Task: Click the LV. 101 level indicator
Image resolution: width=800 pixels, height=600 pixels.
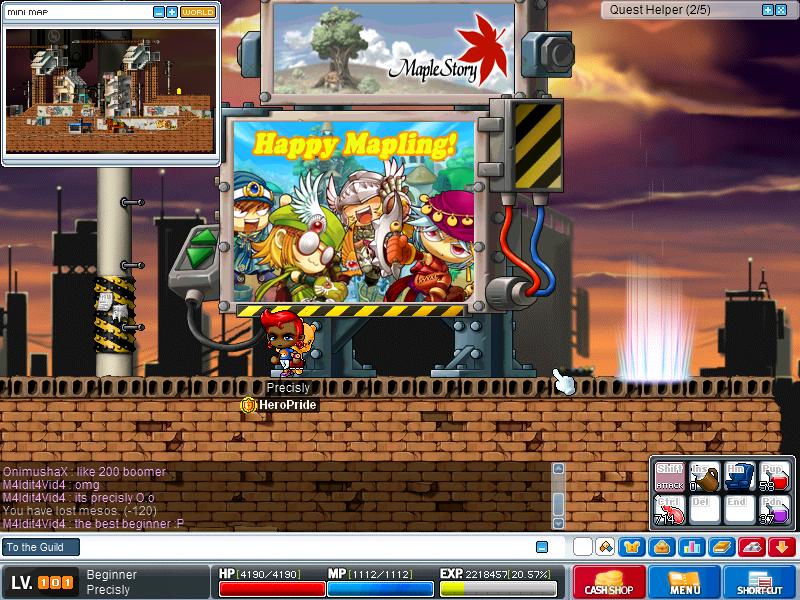Action: coord(42,582)
